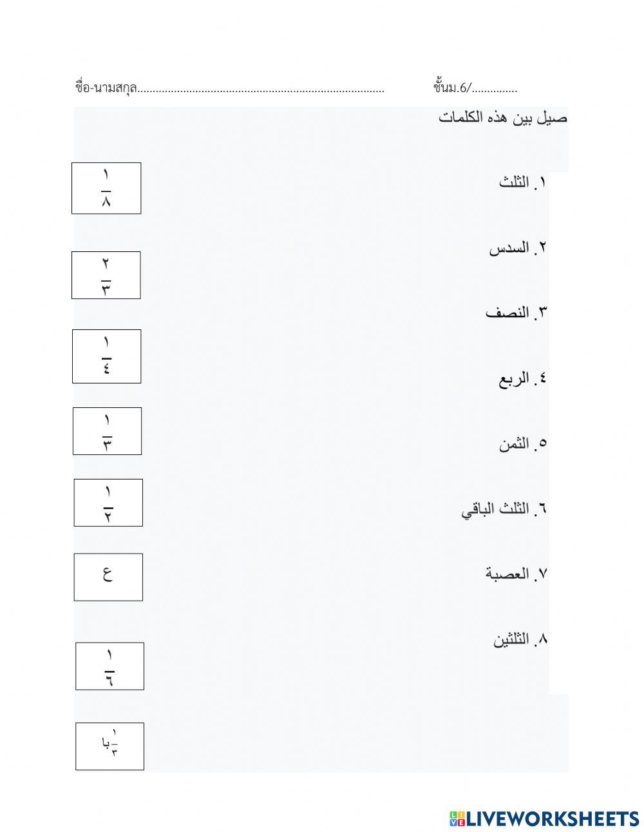The width and height of the screenshot is (644, 832).
Task: Click word number ٣ النصف
Action: pos(516,313)
